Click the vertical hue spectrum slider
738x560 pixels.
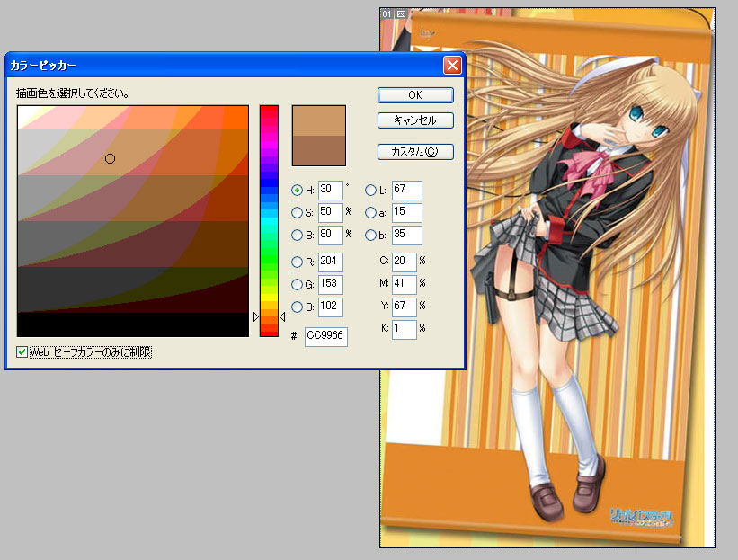coord(269,221)
